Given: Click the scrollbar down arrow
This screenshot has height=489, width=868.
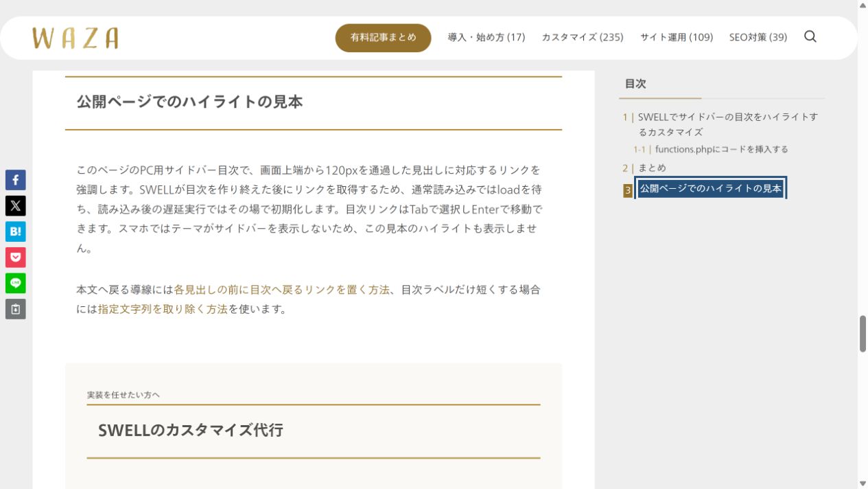Looking at the screenshot, I should click(863, 484).
